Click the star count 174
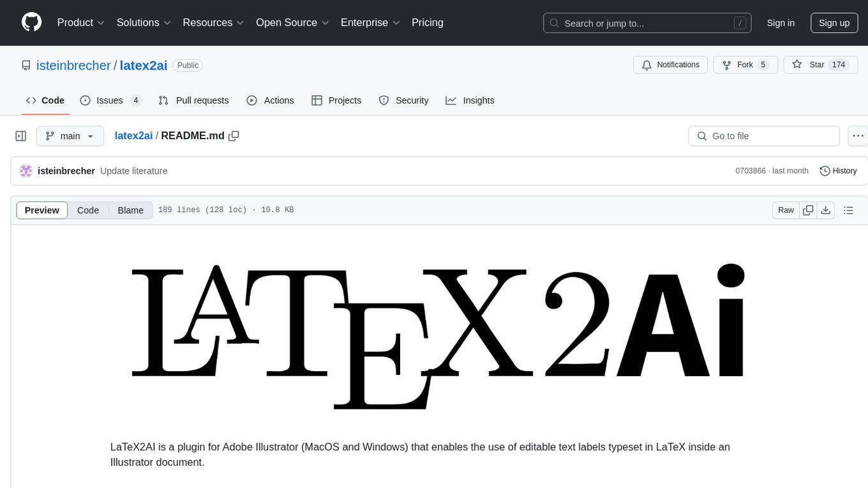This screenshot has width=868, height=488. point(839,65)
